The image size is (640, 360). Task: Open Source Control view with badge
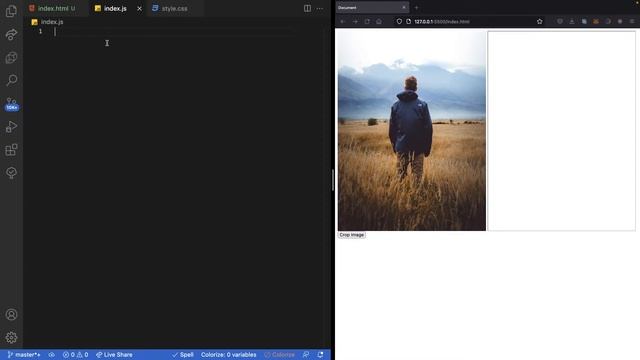pos(11,104)
